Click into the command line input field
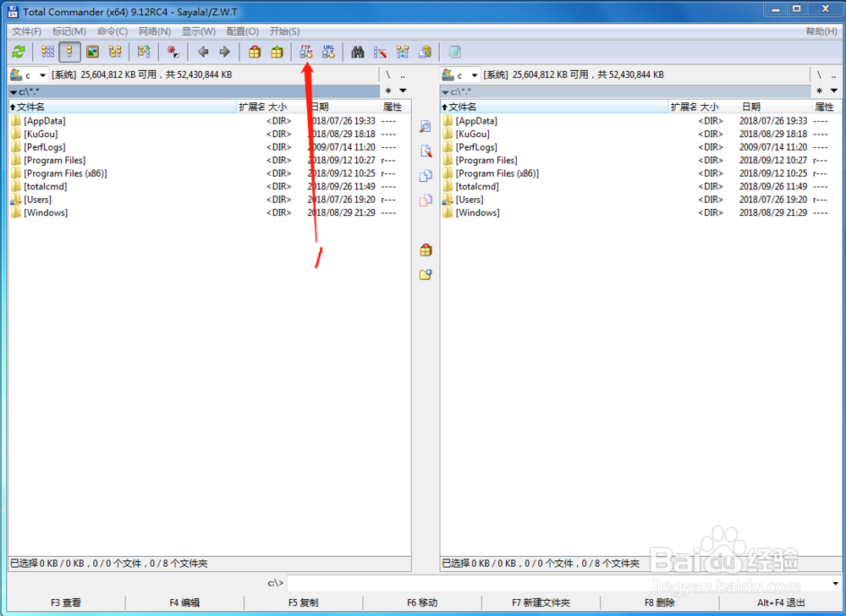Screen dimensions: 846x616 coord(558,583)
